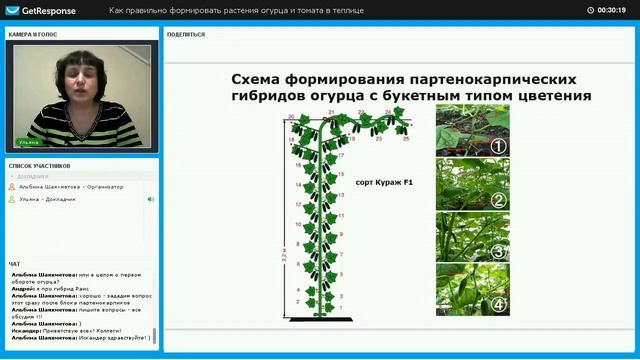Screen dimensions: 640x360
Task: Click the webcam video of the presenter
Action: click(x=82, y=96)
